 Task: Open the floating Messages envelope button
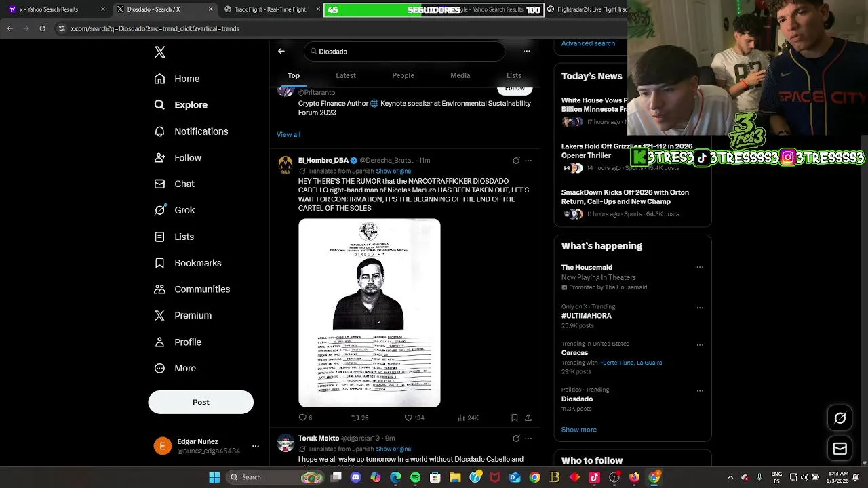tap(840, 449)
